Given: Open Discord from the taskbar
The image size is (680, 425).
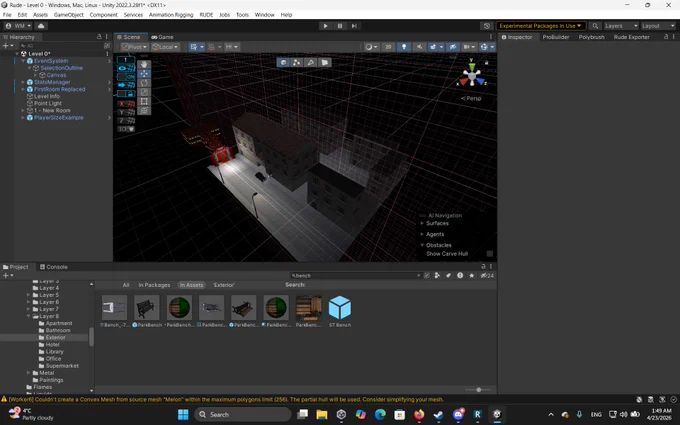Looking at the screenshot, I should [458, 415].
